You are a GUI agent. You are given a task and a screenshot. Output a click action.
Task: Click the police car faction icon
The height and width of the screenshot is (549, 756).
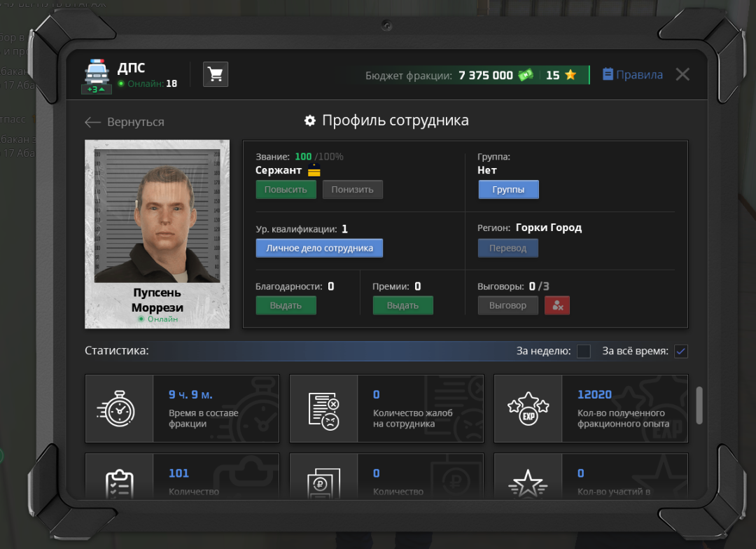[96, 72]
